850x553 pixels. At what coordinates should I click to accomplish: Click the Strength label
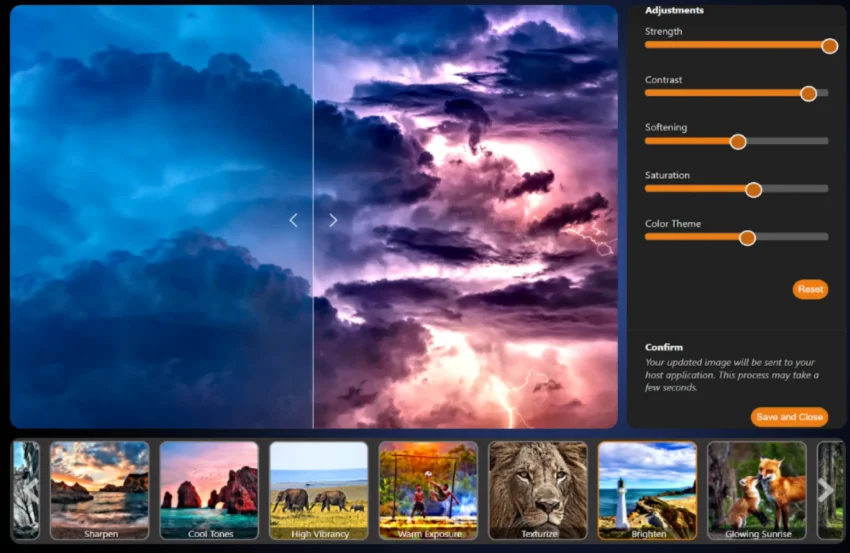point(664,31)
